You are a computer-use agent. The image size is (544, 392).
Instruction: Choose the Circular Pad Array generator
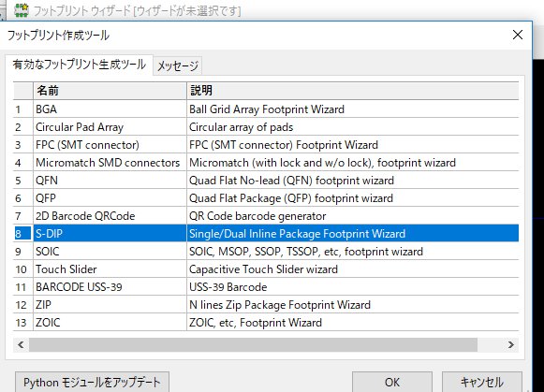[x=266, y=127]
